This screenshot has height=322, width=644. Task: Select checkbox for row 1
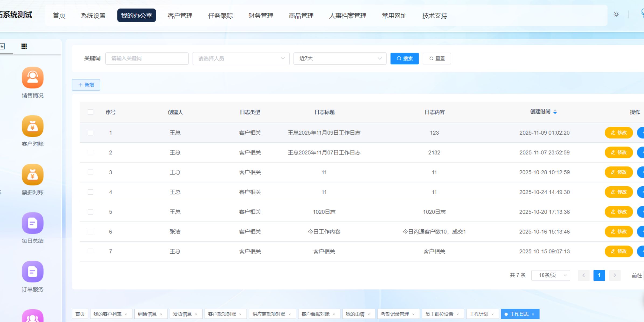(90, 133)
